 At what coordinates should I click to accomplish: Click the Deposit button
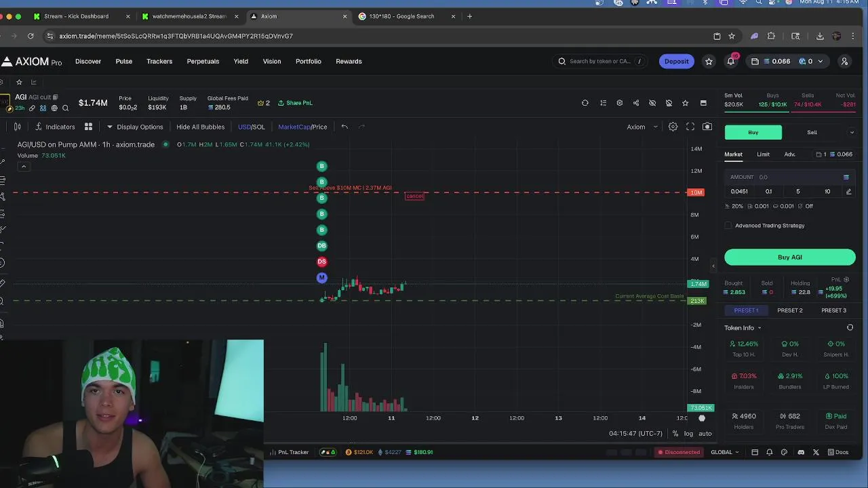tap(676, 61)
